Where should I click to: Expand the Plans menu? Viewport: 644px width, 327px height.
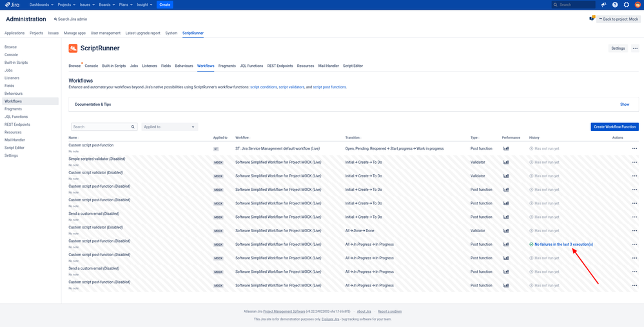126,5
